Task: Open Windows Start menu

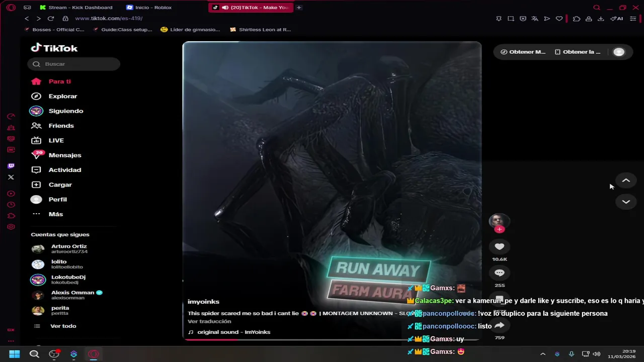Action: [15, 354]
